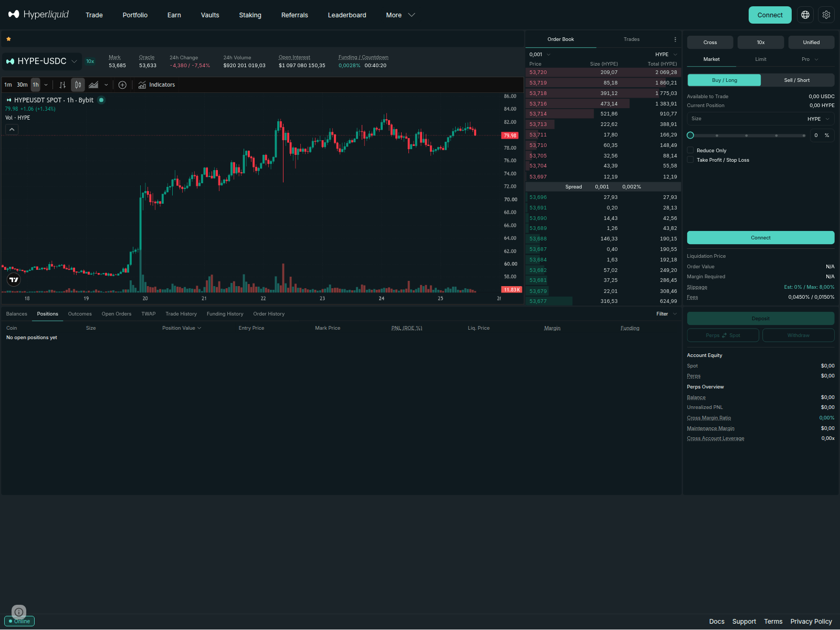Open the Funding History tab
Screen dimensions: 840x630
coord(225,314)
